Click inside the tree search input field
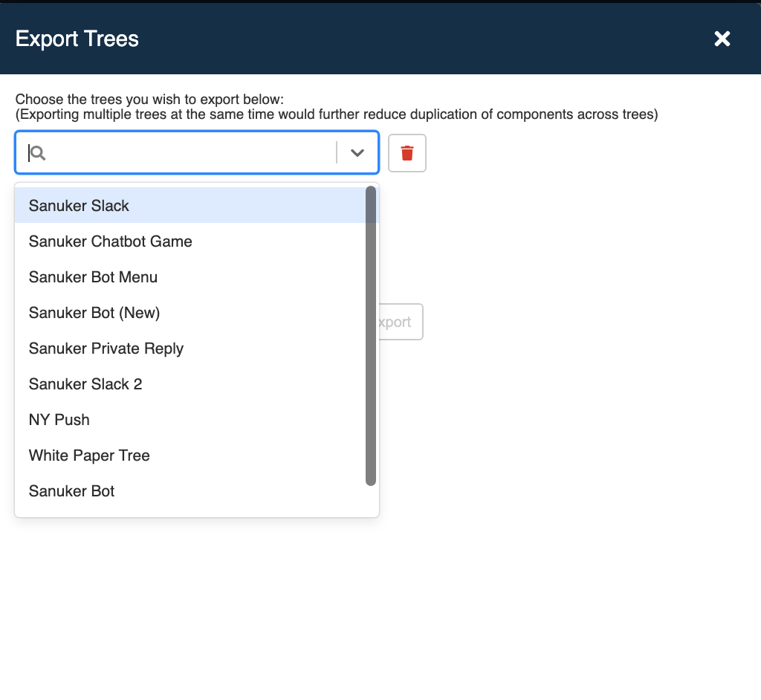Image resolution: width=761 pixels, height=700 pixels. pyautogui.click(x=186, y=152)
